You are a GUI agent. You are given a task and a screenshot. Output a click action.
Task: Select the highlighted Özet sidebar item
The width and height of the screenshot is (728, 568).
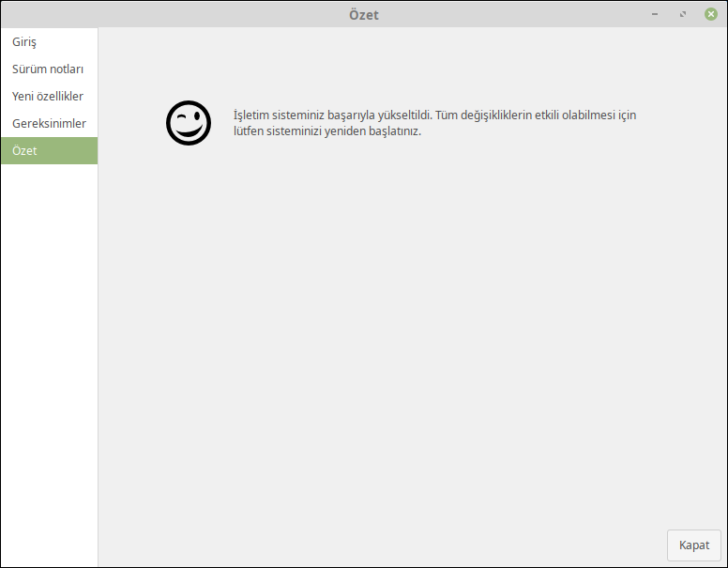pyautogui.click(x=49, y=150)
